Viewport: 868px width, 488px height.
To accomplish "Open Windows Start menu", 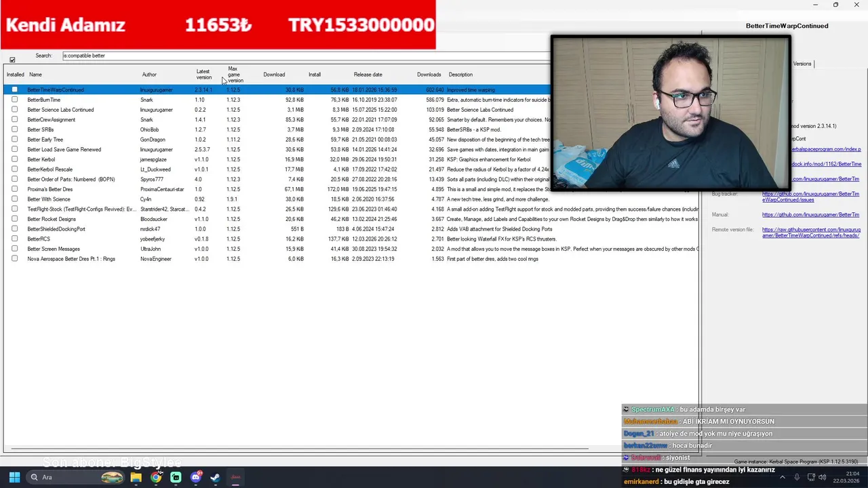I will tap(14, 477).
